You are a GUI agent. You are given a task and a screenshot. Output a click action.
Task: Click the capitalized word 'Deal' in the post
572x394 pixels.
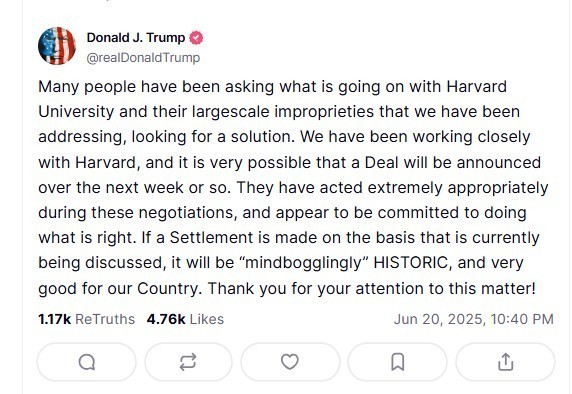coord(381,163)
